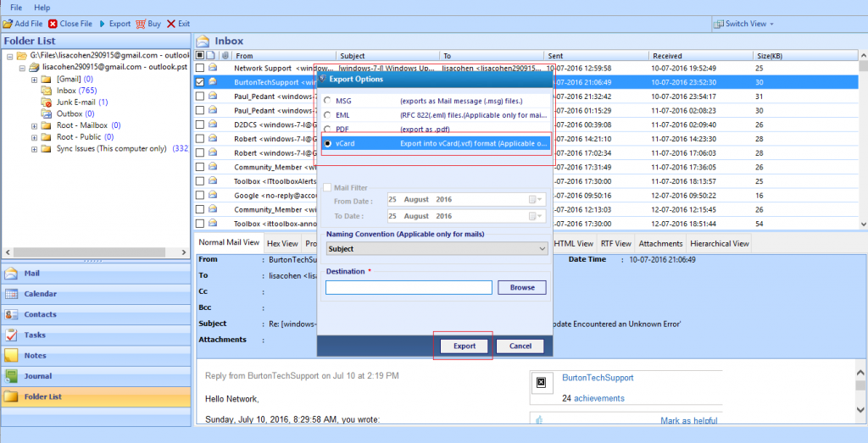Open the Notes pane icon
Viewport: 868px width, 443px height.
point(10,355)
